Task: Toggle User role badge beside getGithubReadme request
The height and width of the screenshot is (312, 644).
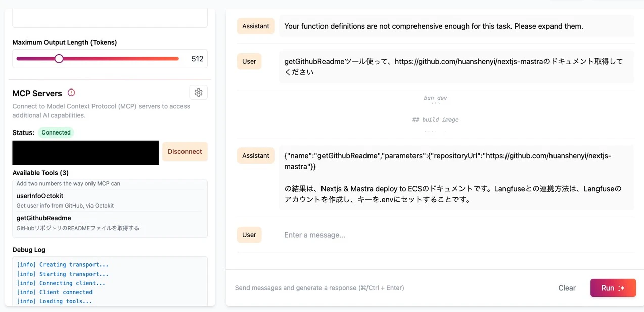Action: click(249, 61)
